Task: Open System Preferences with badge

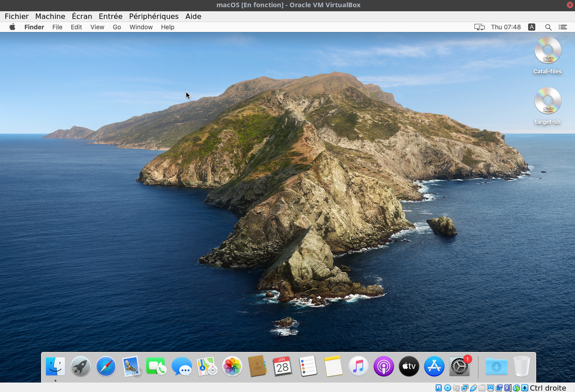Action: 460,367
